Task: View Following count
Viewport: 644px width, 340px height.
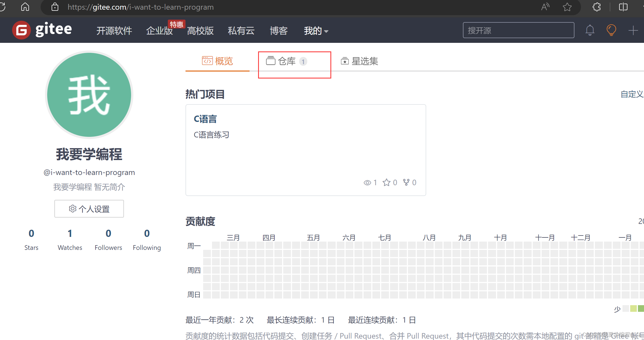Action: pyautogui.click(x=147, y=240)
